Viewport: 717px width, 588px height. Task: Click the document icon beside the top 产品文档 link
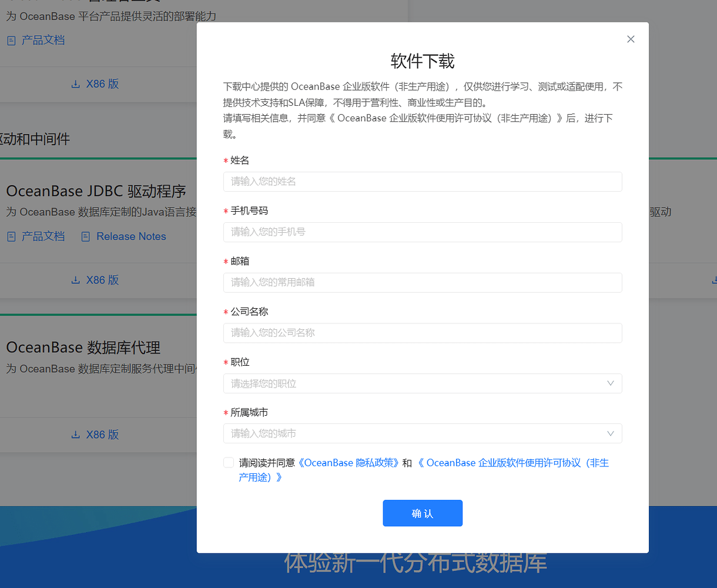[x=11, y=39]
